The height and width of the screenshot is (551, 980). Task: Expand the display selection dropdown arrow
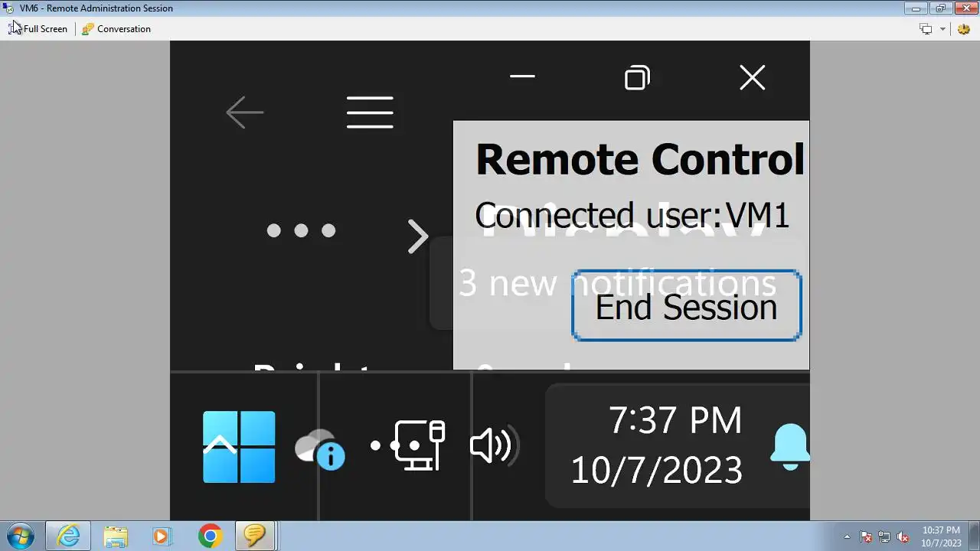[x=942, y=29]
